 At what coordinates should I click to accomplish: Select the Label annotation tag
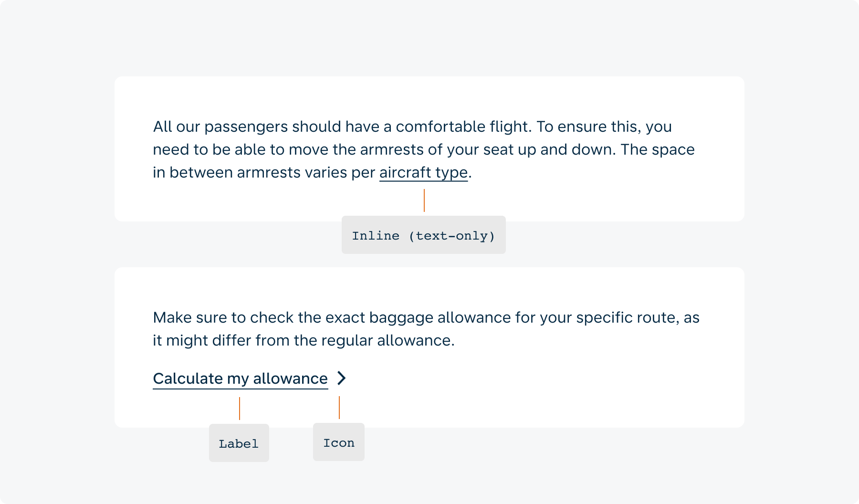tap(239, 443)
